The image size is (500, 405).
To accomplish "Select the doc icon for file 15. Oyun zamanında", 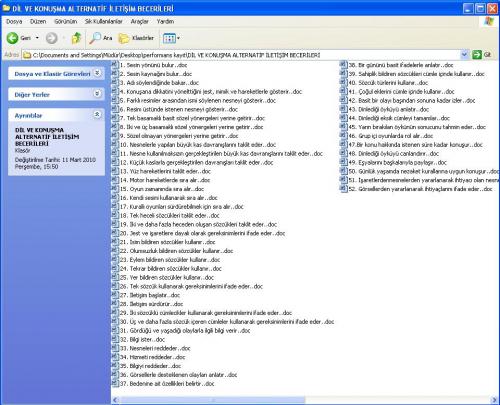I will pyautogui.click(x=115, y=188).
